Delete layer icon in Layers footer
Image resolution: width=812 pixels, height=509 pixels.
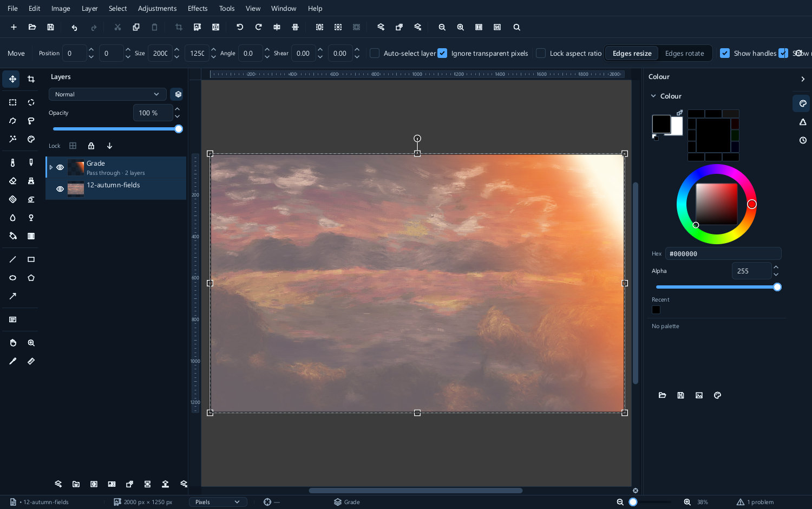point(184,484)
